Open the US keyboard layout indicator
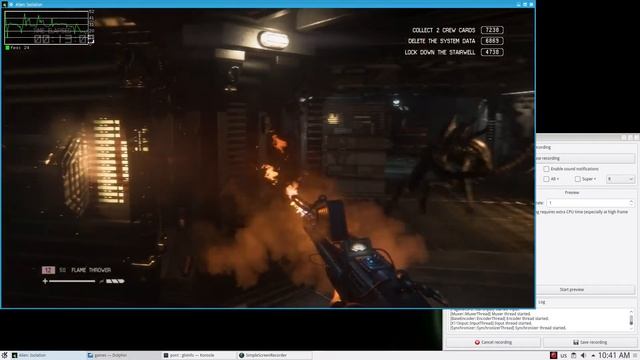Viewport: 640px width, 360px height. click(564, 356)
